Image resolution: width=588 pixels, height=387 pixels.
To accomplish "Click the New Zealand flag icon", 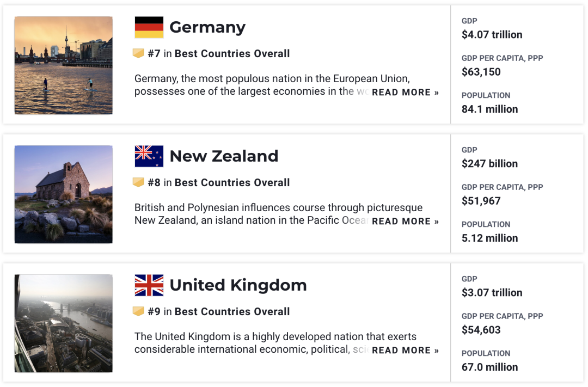I will tap(149, 156).
